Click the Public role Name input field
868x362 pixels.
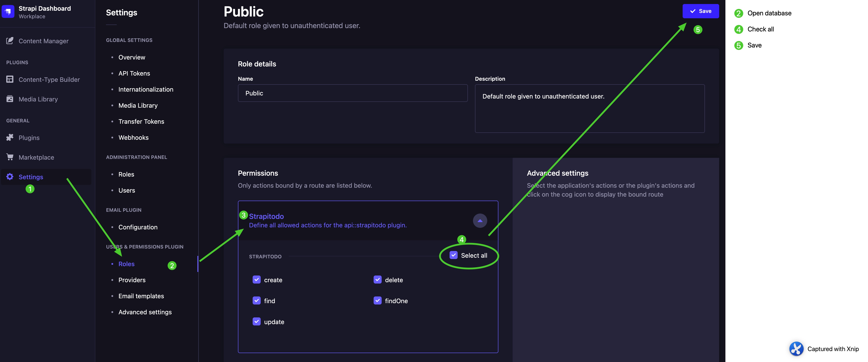point(353,93)
